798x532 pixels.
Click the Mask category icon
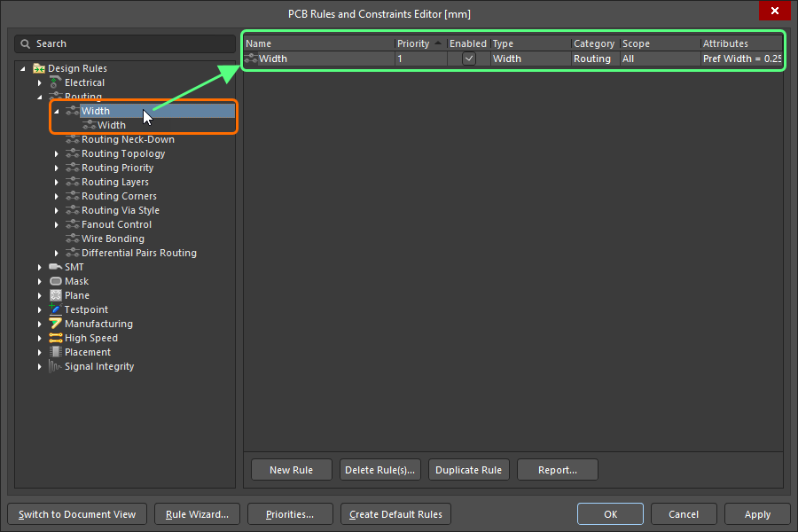coord(56,281)
